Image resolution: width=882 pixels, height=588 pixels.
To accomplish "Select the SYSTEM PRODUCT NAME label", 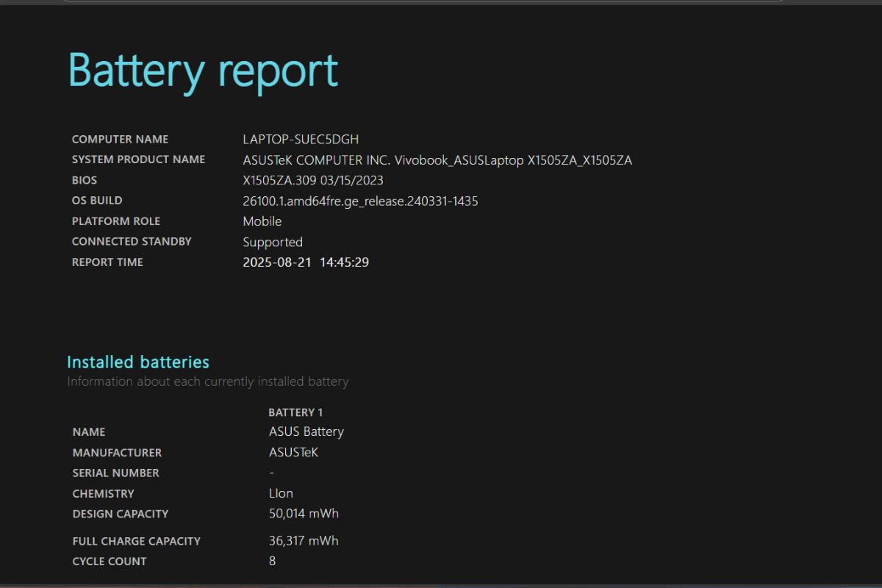I will pos(138,159).
